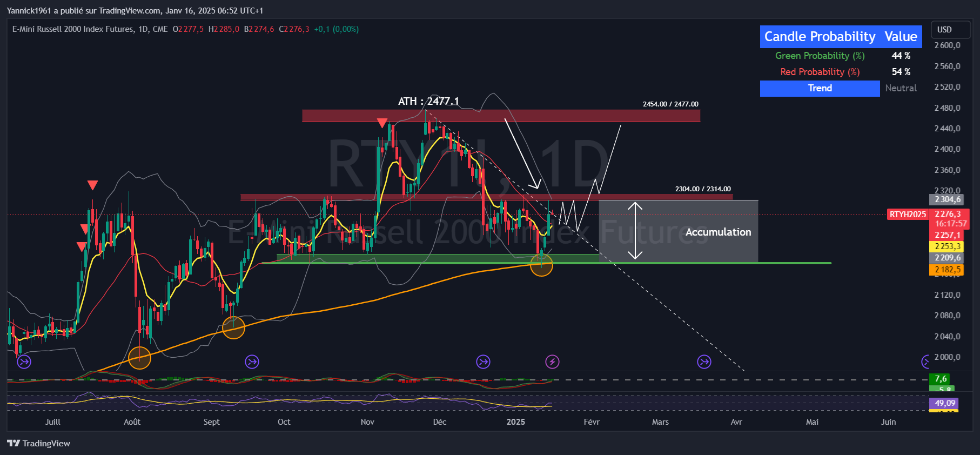Screen dimensions: 980x455
Task: Click the 2304.00 / 2314.00 zone label
Action: pos(703,189)
